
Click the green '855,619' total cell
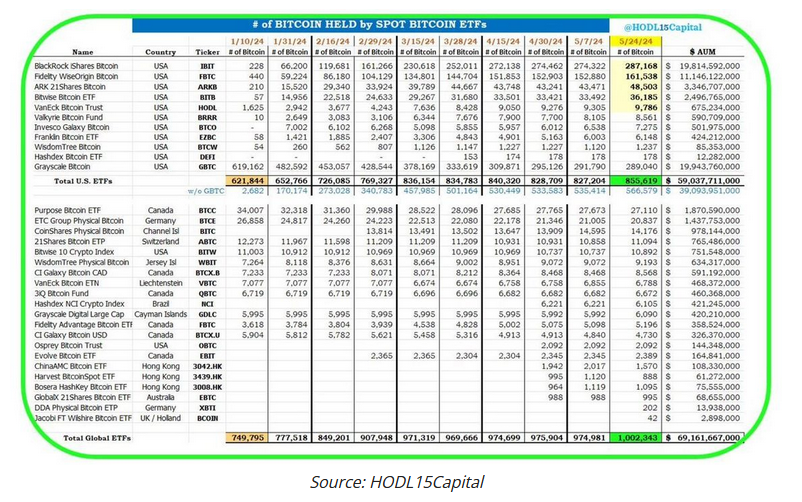point(635,181)
